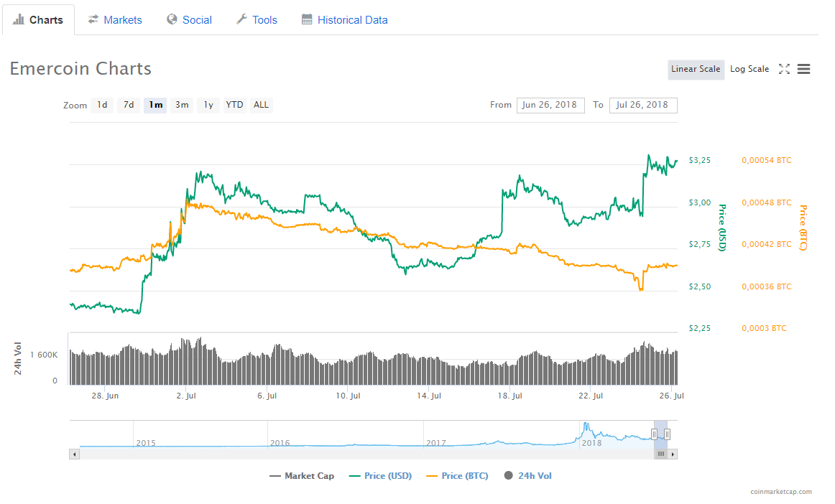Set zoom to 1d
The width and height of the screenshot is (835, 504).
(102, 105)
